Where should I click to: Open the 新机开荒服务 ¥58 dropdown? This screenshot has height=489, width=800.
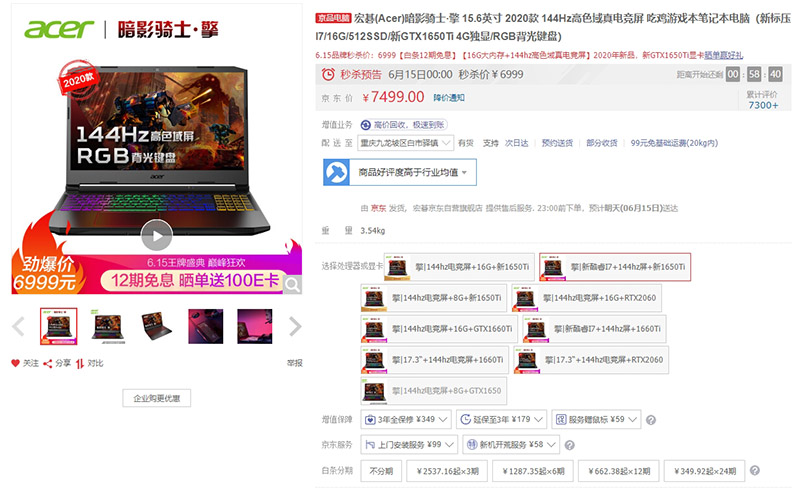pyautogui.click(x=511, y=445)
